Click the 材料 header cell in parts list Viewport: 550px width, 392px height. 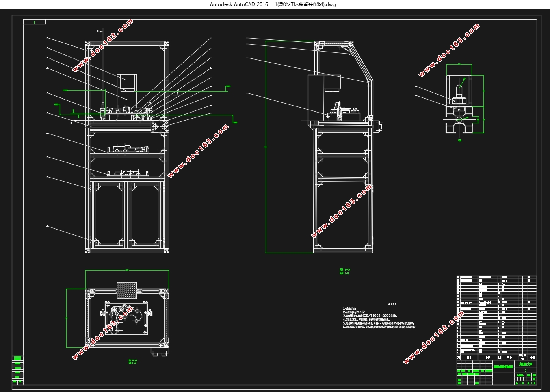point(509,357)
